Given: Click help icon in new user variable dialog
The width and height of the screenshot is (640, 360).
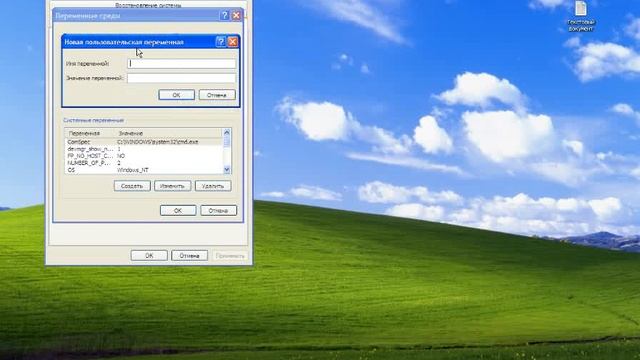Looking at the screenshot, I should click(x=220, y=42).
